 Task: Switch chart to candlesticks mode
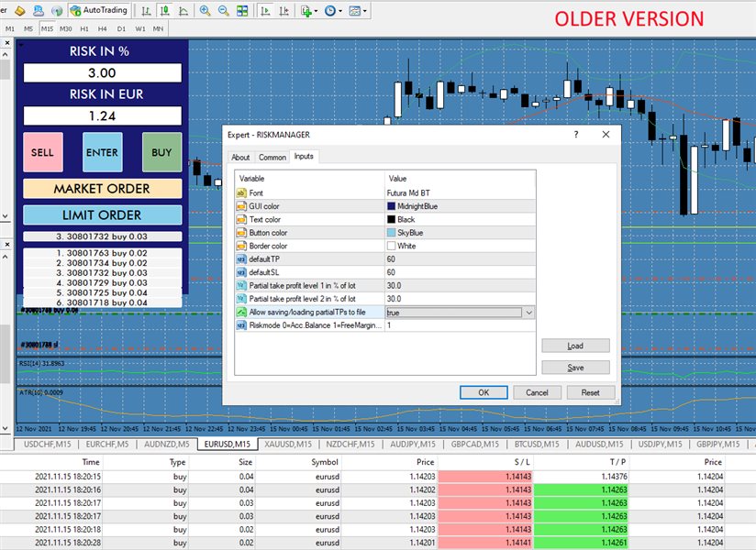[163, 11]
